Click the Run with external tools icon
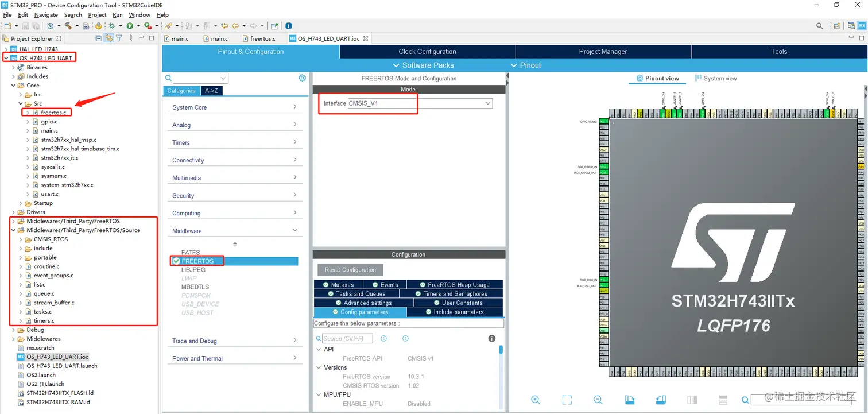The height and width of the screenshot is (414, 868). [x=148, y=26]
